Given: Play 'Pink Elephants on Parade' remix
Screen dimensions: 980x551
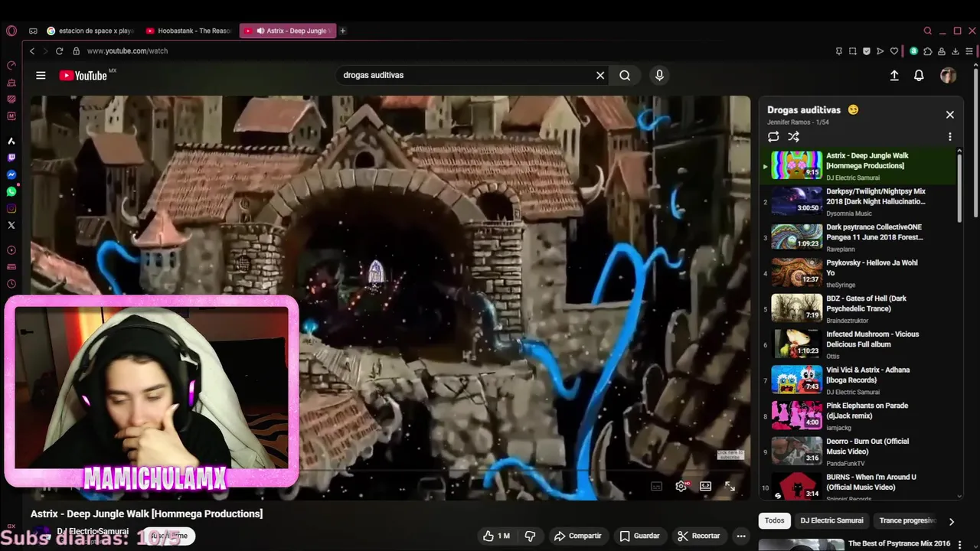Looking at the screenshot, I should coord(859,416).
